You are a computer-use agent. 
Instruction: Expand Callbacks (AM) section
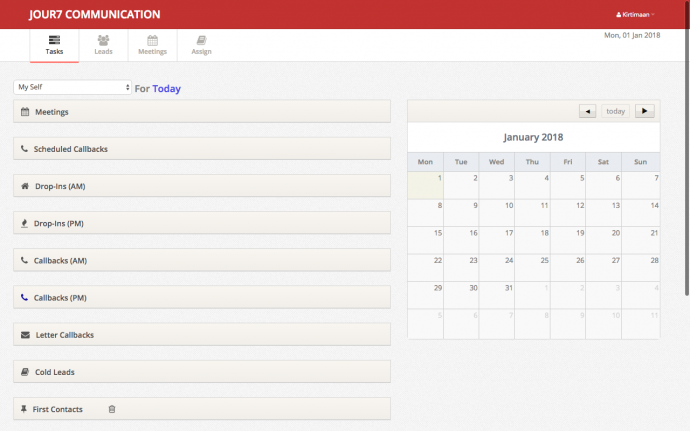point(202,260)
